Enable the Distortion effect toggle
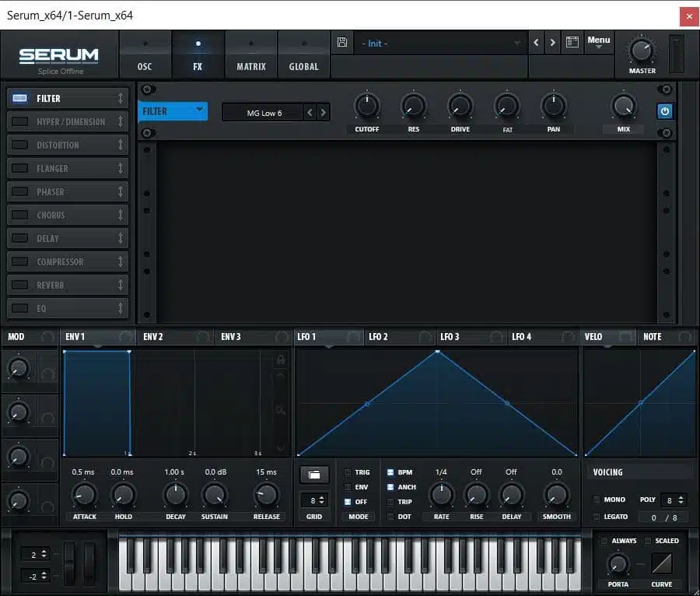Image resolution: width=700 pixels, height=596 pixels. [19, 145]
